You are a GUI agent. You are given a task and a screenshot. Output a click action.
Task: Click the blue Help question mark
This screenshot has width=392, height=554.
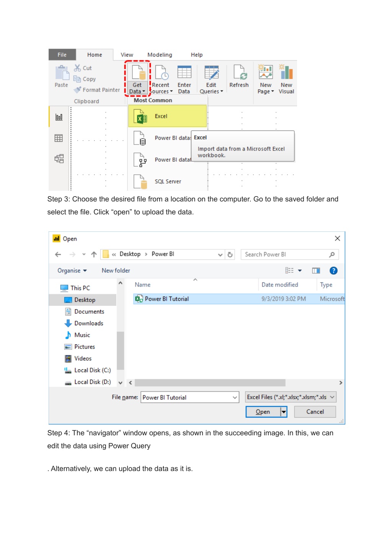334,270
